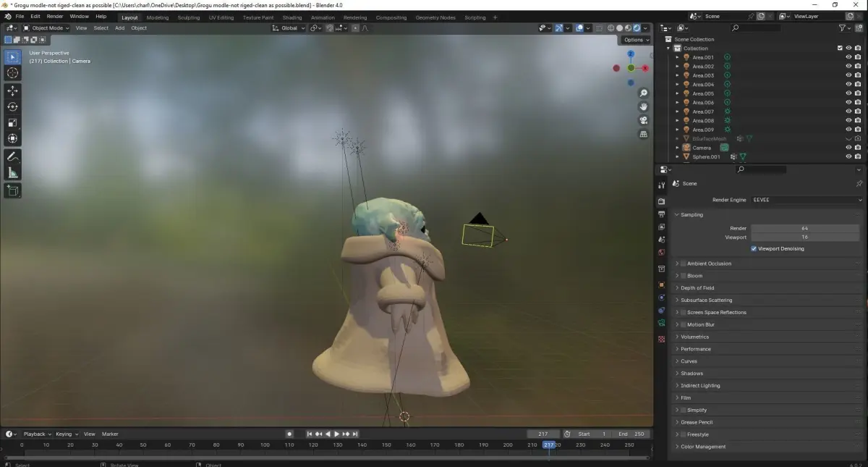Image resolution: width=868 pixels, height=467 pixels.
Task: Choose the Rotate tool
Action: [x=13, y=106]
